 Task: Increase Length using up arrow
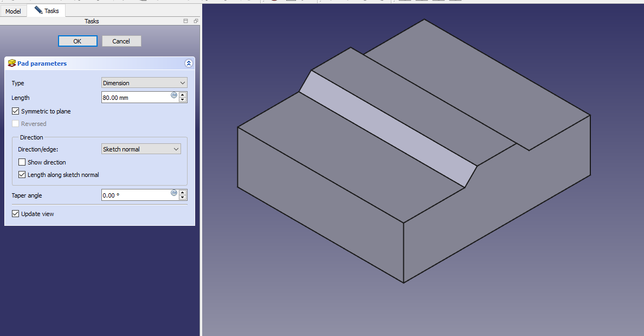click(x=183, y=94)
